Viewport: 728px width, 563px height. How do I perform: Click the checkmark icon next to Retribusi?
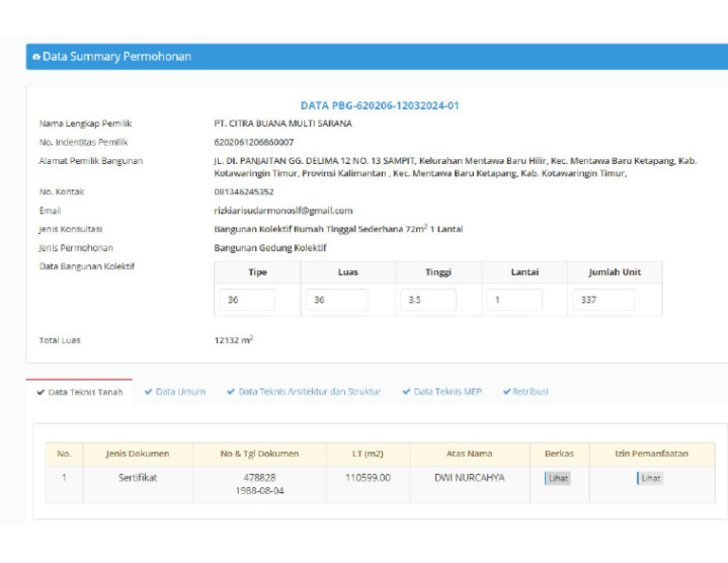click(x=506, y=391)
